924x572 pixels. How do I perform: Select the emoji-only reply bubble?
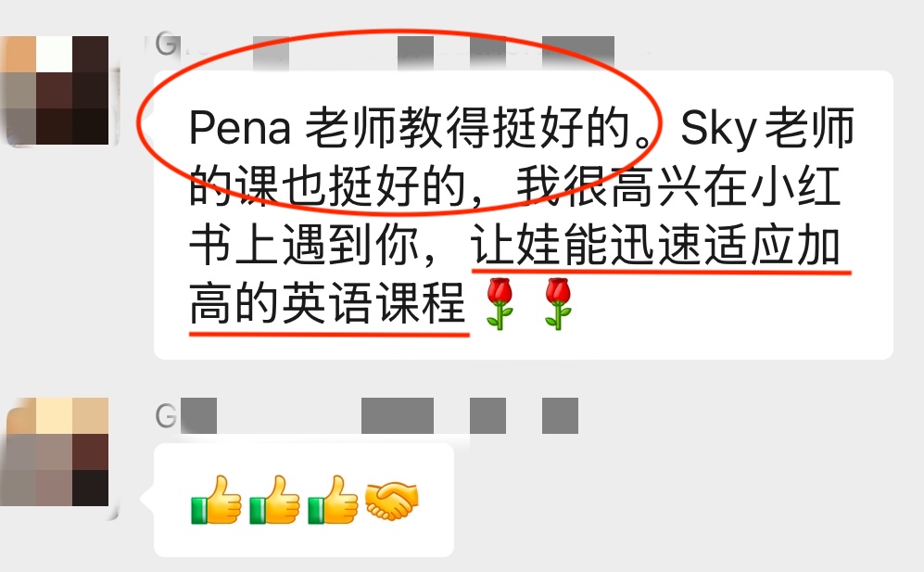tap(303, 500)
